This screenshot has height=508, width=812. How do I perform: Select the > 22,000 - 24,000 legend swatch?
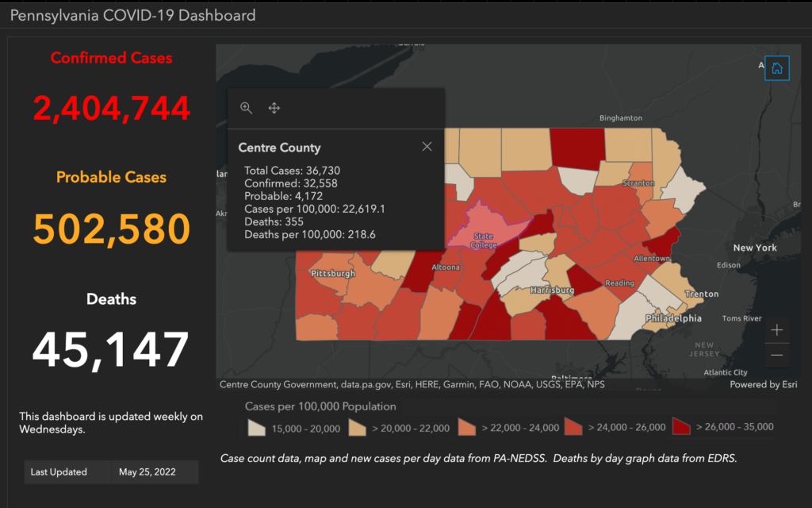[466, 427]
